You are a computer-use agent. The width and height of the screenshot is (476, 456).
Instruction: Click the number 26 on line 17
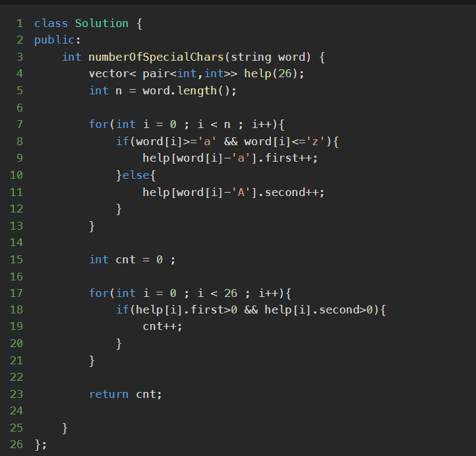tap(231, 293)
